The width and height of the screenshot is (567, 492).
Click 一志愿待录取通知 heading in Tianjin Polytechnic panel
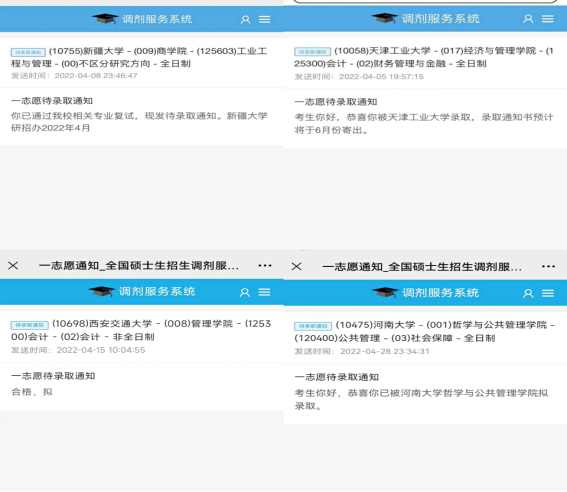(x=336, y=102)
